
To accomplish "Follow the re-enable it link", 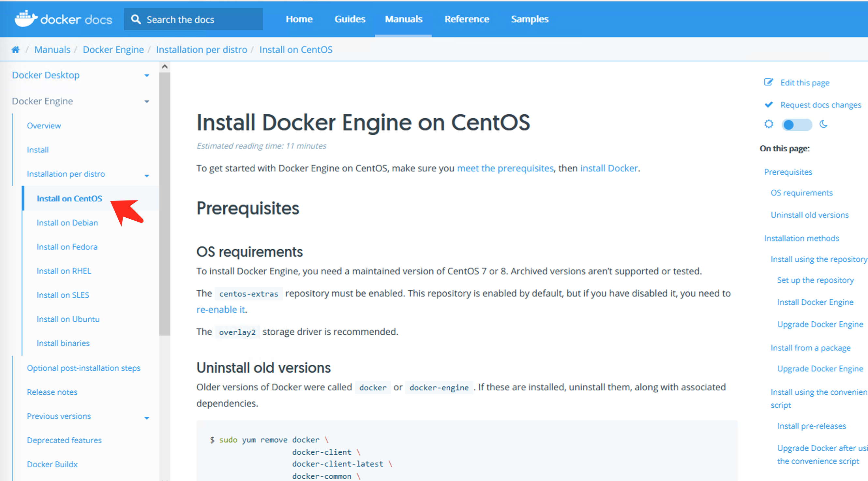I will tap(221, 310).
